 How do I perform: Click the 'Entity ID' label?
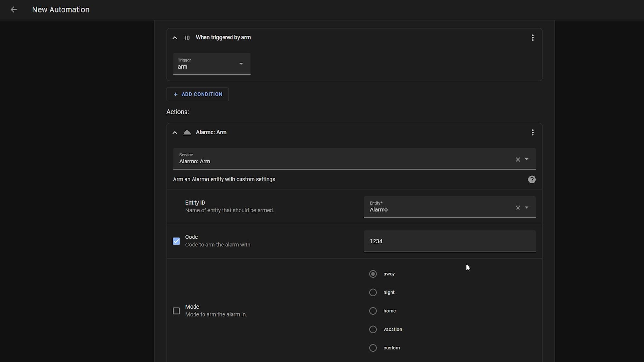(x=195, y=203)
